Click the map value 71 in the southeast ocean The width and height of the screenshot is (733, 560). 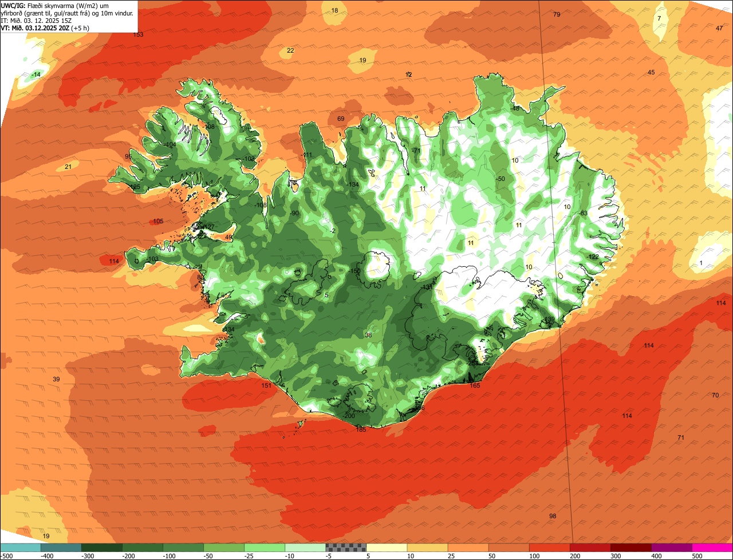(681, 437)
